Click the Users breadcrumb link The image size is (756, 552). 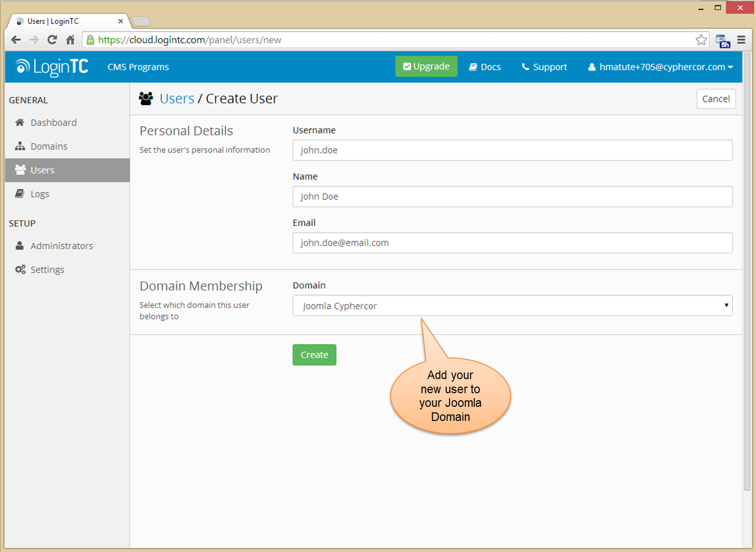[177, 99]
